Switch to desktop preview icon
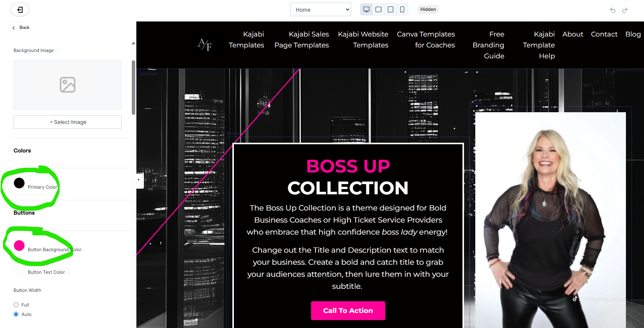 (366, 9)
